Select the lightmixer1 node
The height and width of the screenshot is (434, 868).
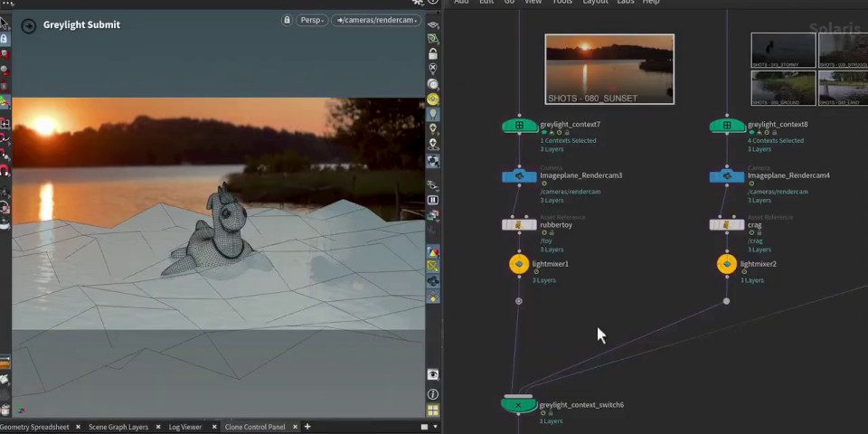point(519,264)
